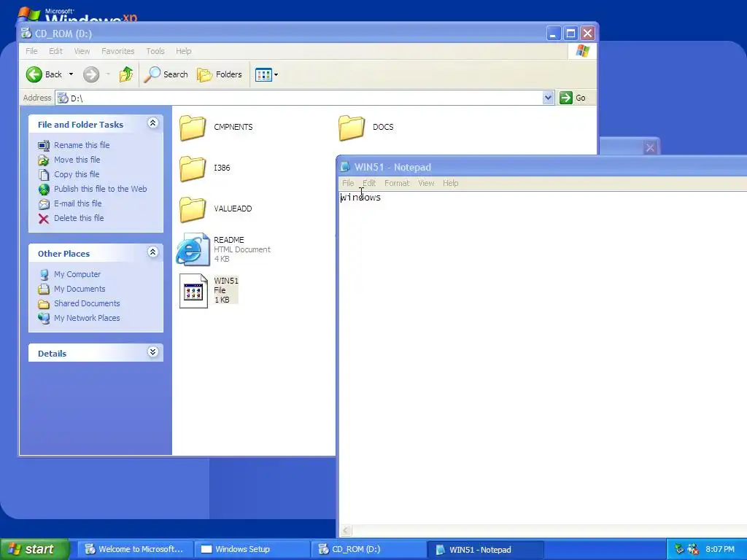Click the Notepad title bar icon
Screen dimensions: 747x560
coord(345,167)
